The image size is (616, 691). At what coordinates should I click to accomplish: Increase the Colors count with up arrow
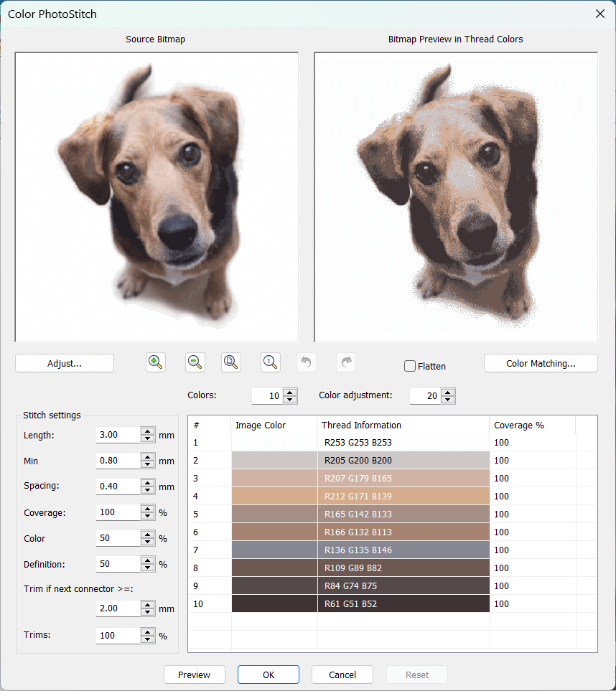coord(290,392)
